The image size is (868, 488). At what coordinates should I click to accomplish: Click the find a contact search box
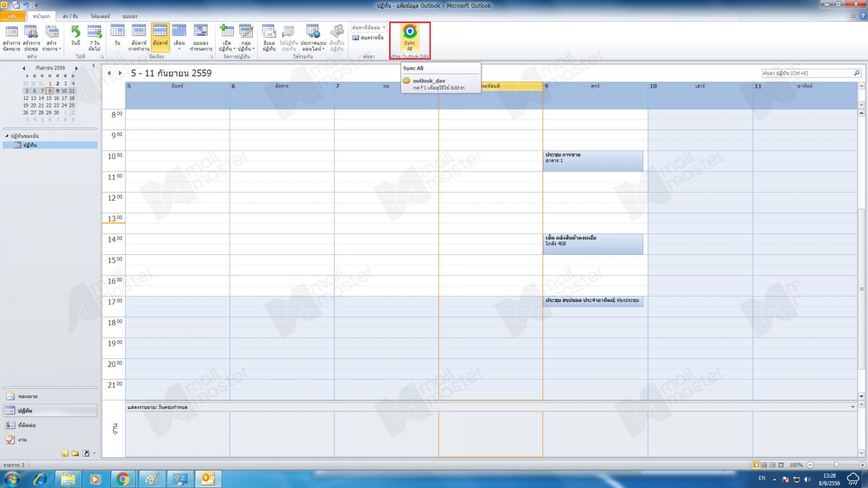click(x=368, y=27)
